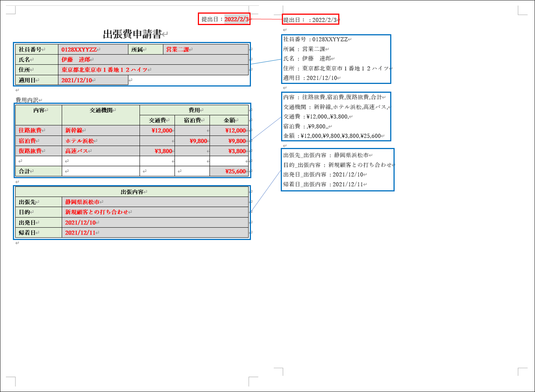Click the 出張内容 table header cell
The image size is (535, 392).
tap(132, 192)
